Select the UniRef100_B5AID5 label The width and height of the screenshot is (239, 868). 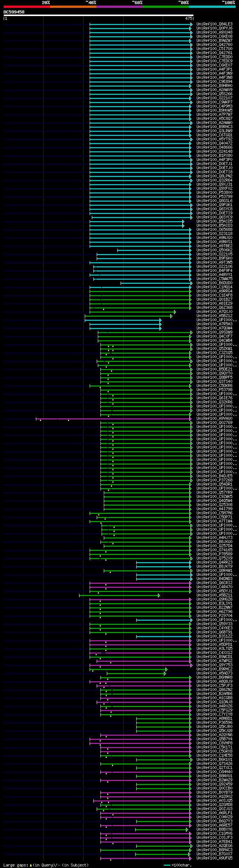(214, 221)
